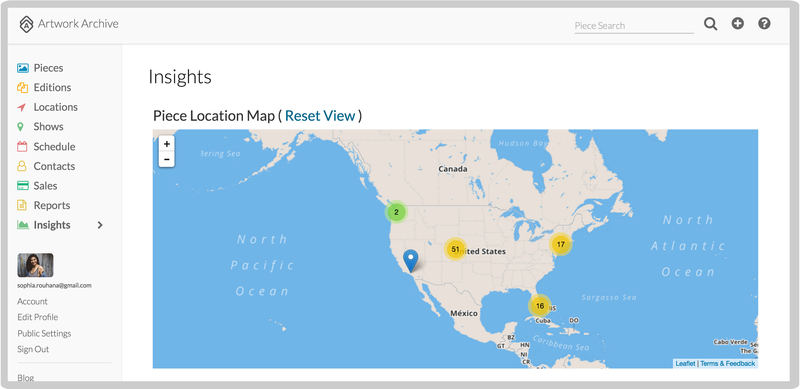Click the Shows pin icon
Image resolution: width=800 pixels, height=389 pixels.
pos(20,127)
